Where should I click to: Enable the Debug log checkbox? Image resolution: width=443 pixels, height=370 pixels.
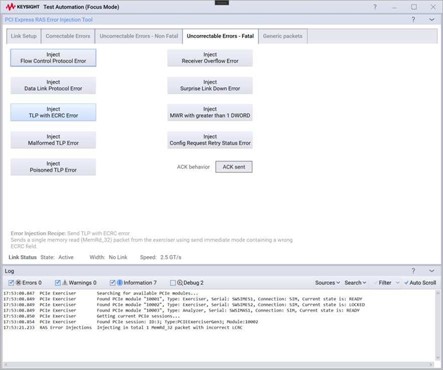click(x=173, y=283)
